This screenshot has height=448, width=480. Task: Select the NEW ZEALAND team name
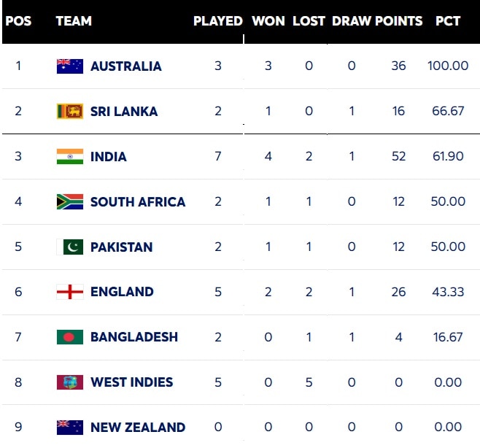tap(137, 428)
